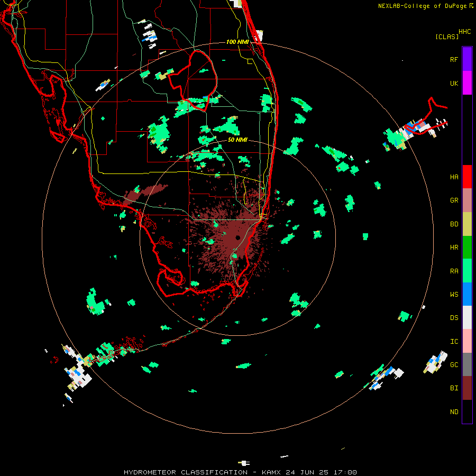Click the WS legend label
The width and height of the screenshot is (476, 476).
tap(454, 295)
